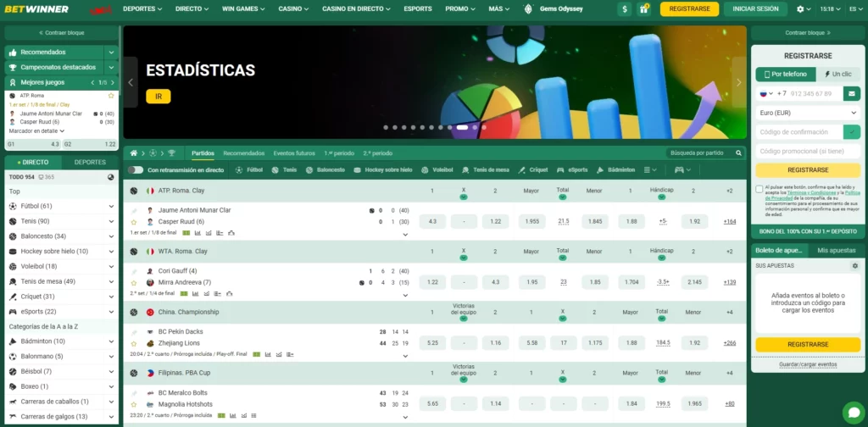
Task: Favorite the Casper Ruud match star
Action: [x=133, y=222]
